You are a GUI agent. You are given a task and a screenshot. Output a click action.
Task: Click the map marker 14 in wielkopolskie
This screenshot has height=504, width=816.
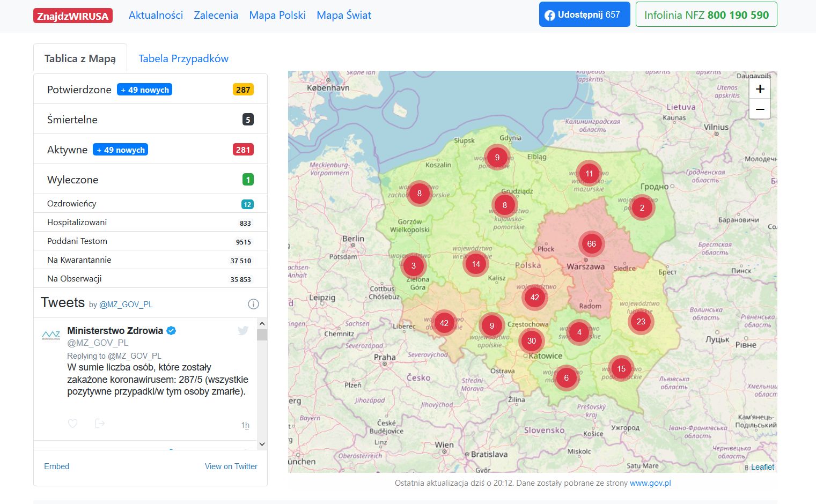tap(476, 264)
